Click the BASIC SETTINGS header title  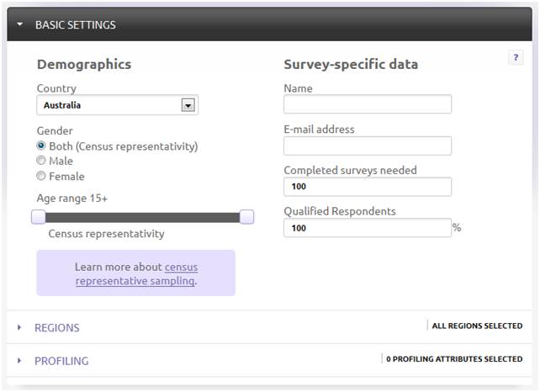coord(76,25)
